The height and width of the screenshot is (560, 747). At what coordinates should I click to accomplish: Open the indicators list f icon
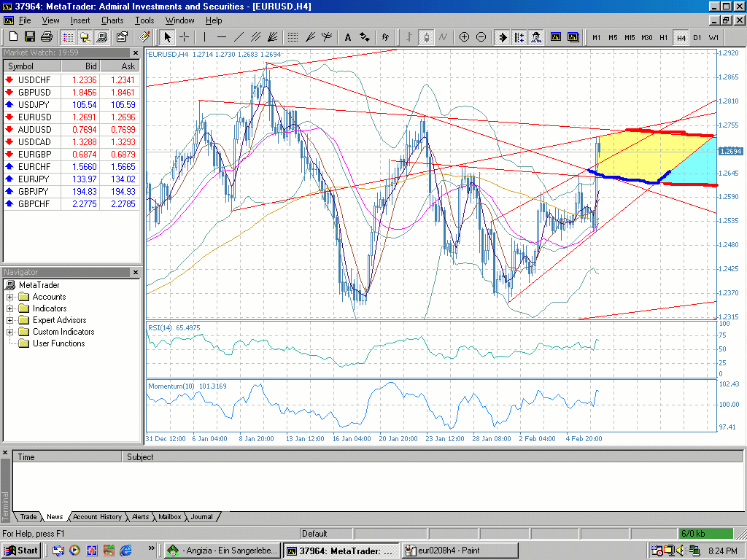coord(385,36)
